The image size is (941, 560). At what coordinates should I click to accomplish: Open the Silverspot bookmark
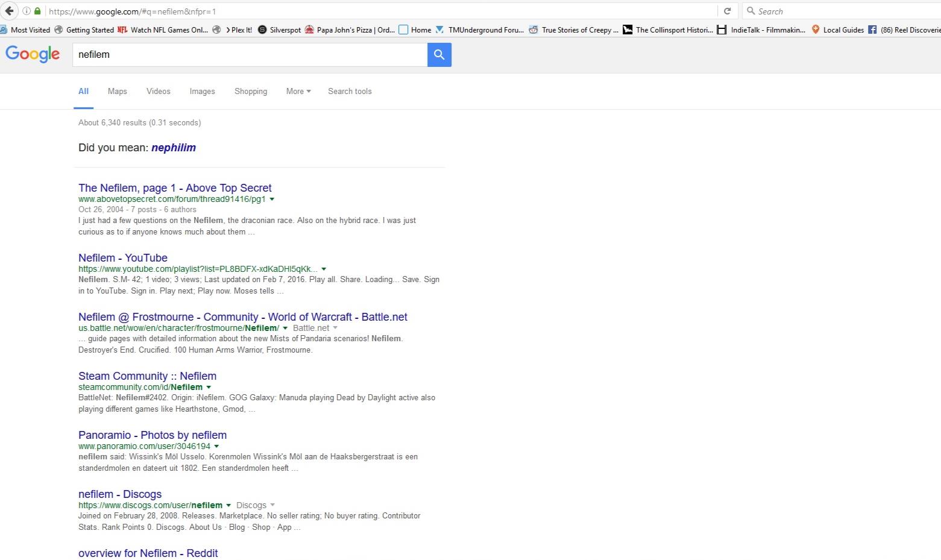tap(279, 30)
